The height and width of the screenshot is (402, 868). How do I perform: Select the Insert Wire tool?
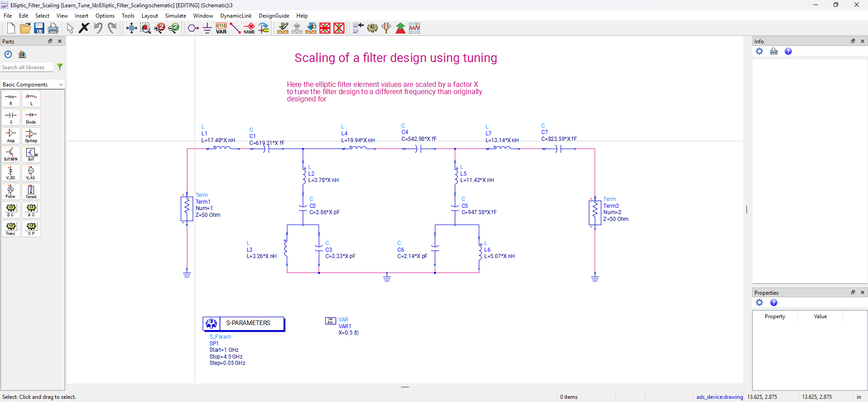(235, 28)
